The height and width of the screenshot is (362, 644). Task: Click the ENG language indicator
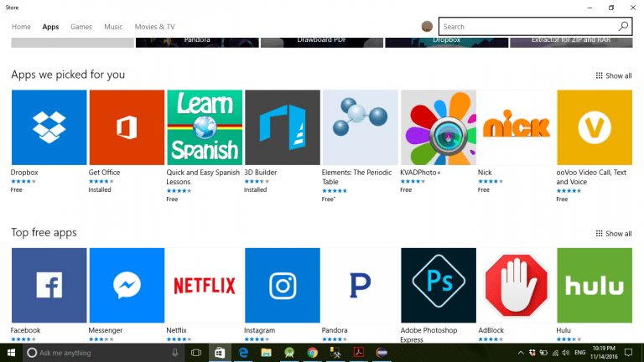coord(580,353)
